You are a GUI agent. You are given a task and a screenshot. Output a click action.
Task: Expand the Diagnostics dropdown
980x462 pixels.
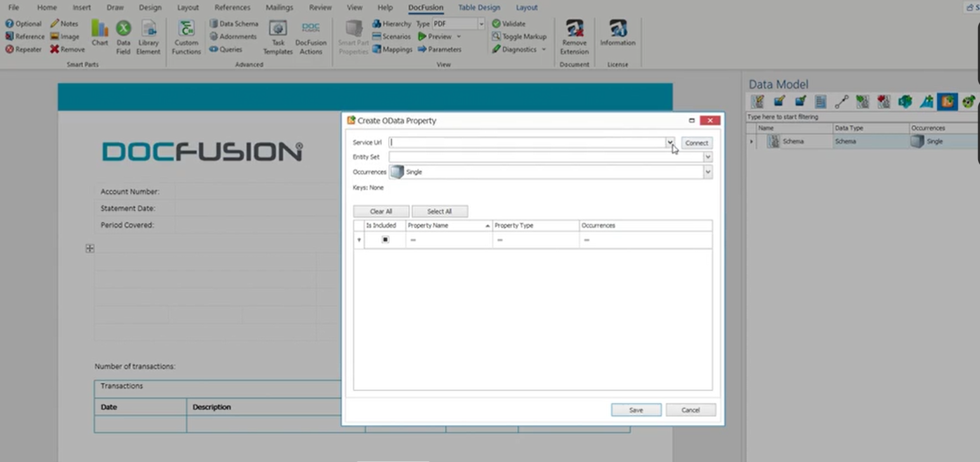544,49
